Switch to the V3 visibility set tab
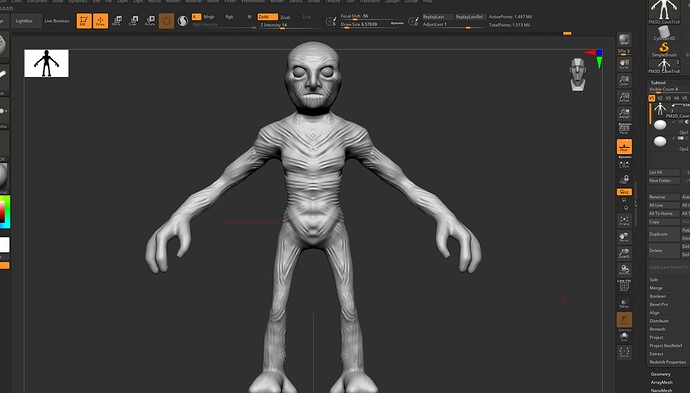This screenshot has width=690, height=393. (x=668, y=98)
